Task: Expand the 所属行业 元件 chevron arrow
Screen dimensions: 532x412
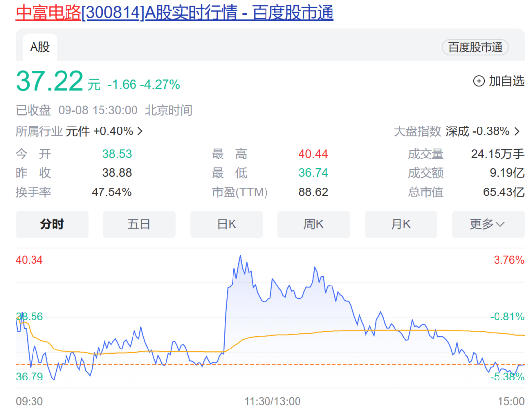Action: (x=140, y=131)
